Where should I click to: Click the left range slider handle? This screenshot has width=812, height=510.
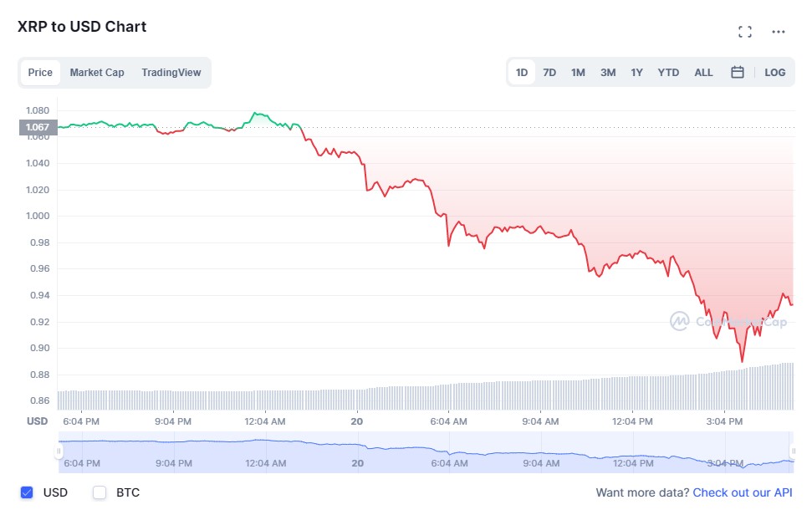pos(59,451)
